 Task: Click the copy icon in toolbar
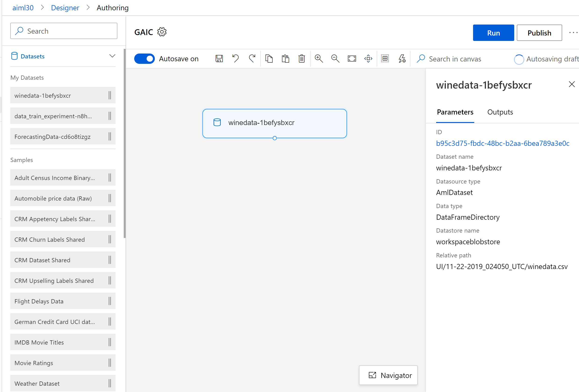point(269,59)
